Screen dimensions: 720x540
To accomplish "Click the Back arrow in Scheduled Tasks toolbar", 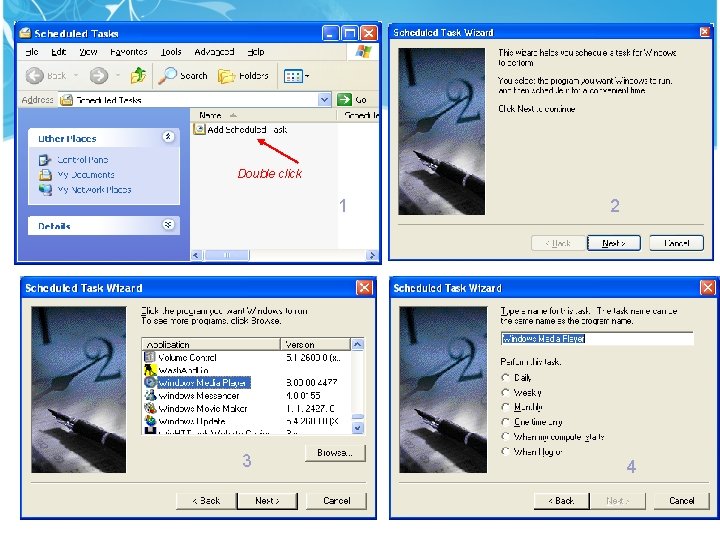I will 34,76.
